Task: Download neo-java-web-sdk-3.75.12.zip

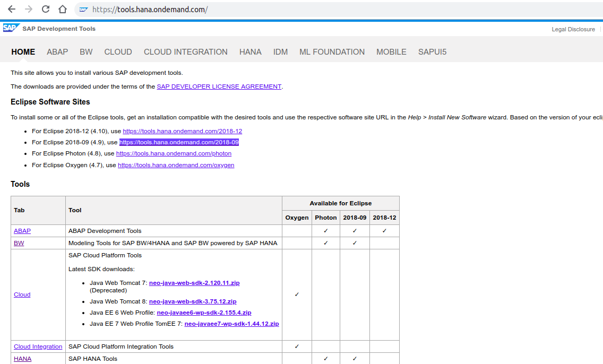Action: click(x=193, y=301)
